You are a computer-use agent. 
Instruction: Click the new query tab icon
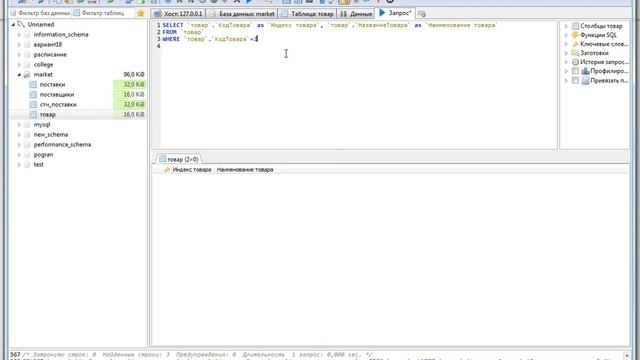pyautogui.click(x=422, y=14)
